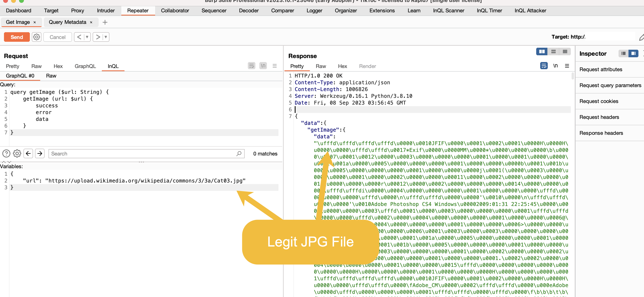Select single-pane view for Request and Response

click(x=565, y=51)
